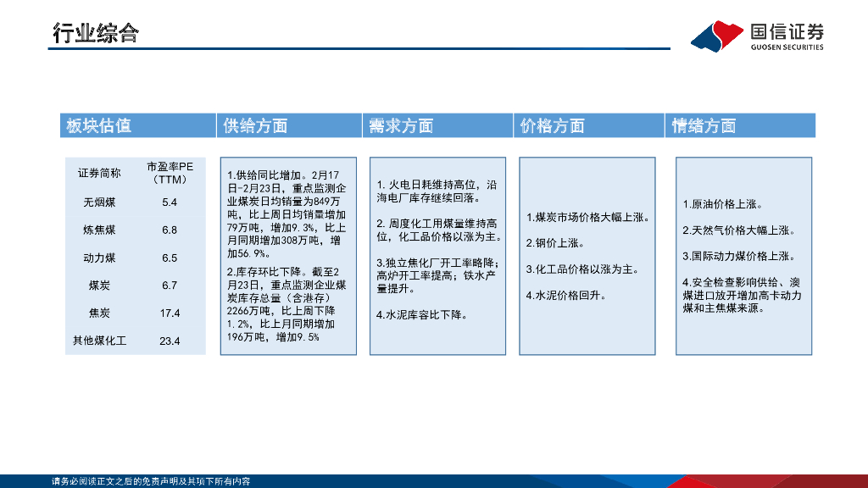Click the 独立焦化厂开工率 item
Viewport: 868px width, 488px height.
coord(438,275)
